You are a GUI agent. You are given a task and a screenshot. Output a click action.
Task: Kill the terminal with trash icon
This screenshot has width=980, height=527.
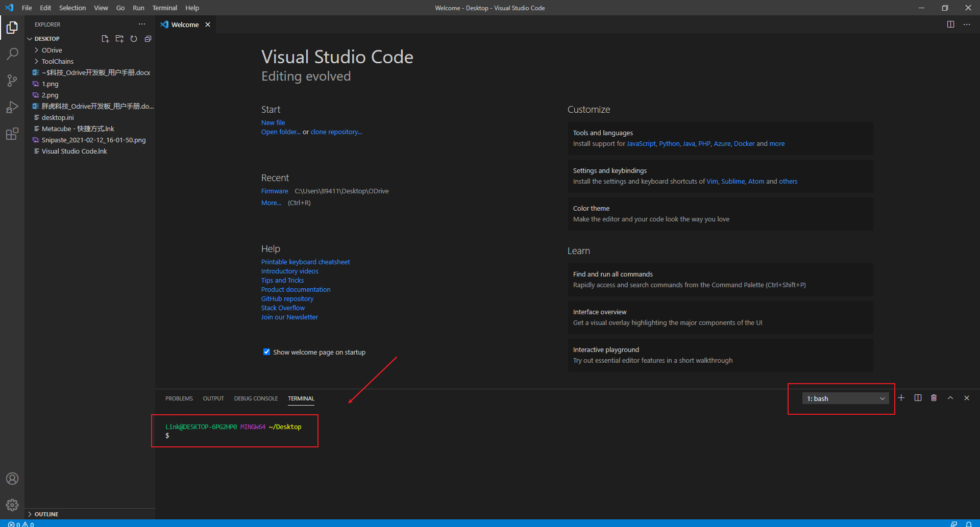934,398
